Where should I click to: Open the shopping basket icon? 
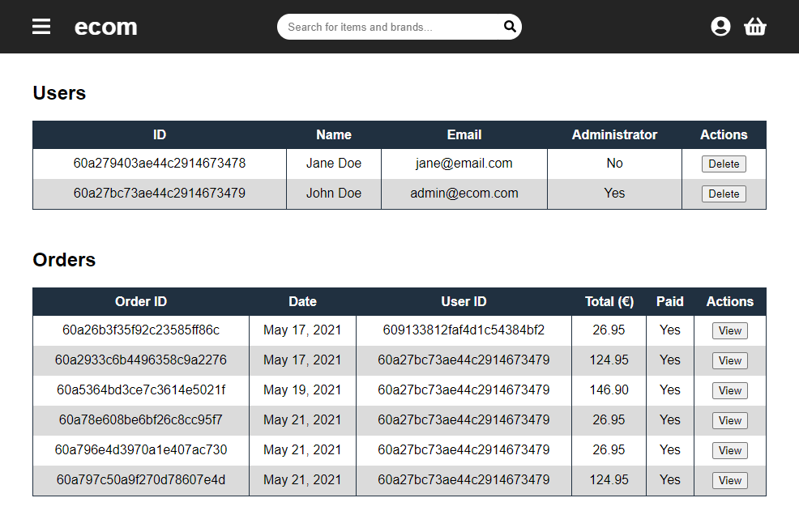(755, 27)
